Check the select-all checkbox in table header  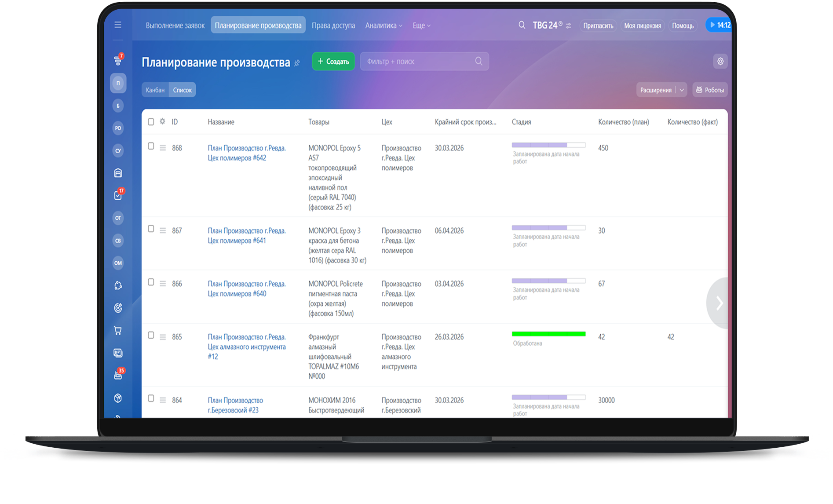[151, 122]
